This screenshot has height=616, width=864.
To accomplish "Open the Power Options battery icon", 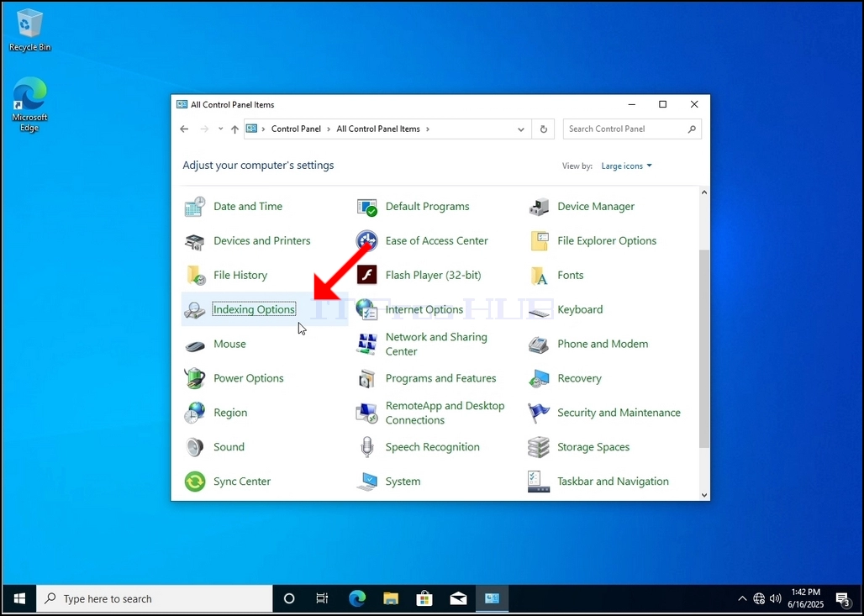I will [x=194, y=378].
